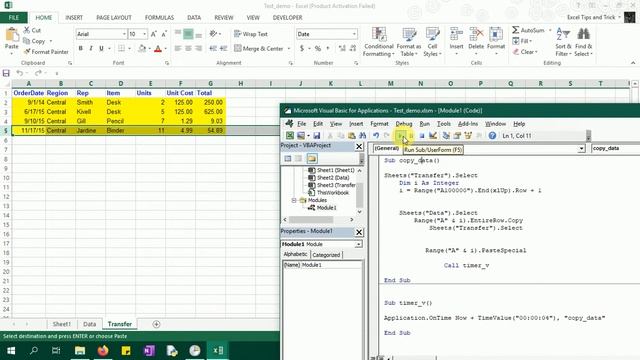640x360 pixels.
Task: Open Object Browser icon in VBA toolbar
Action: (468, 136)
